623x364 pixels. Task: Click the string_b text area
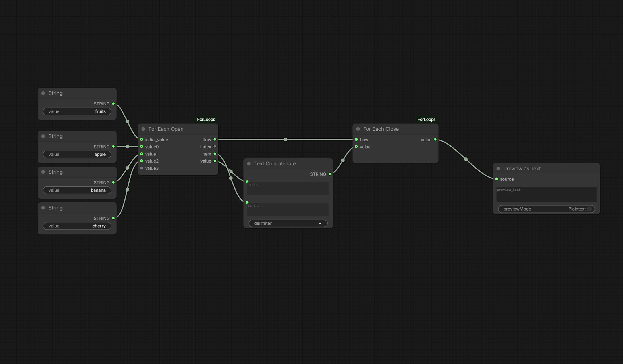[x=288, y=209]
